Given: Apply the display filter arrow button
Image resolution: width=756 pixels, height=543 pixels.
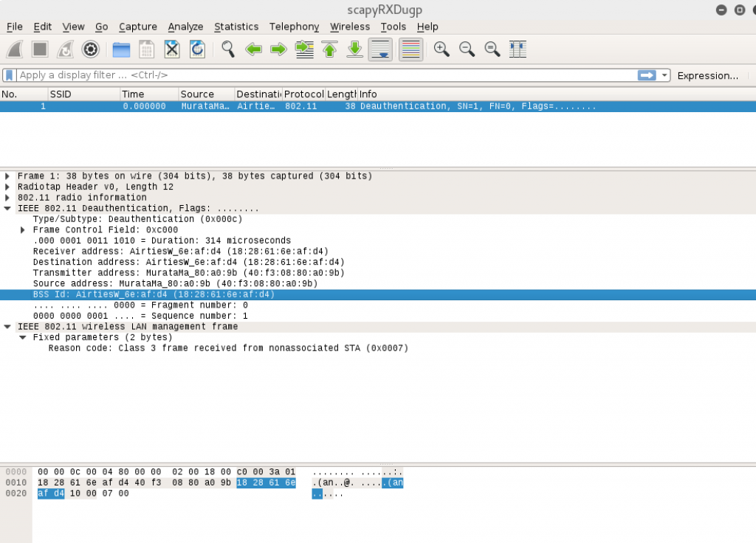Looking at the screenshot, I should (x=647, y=75).
